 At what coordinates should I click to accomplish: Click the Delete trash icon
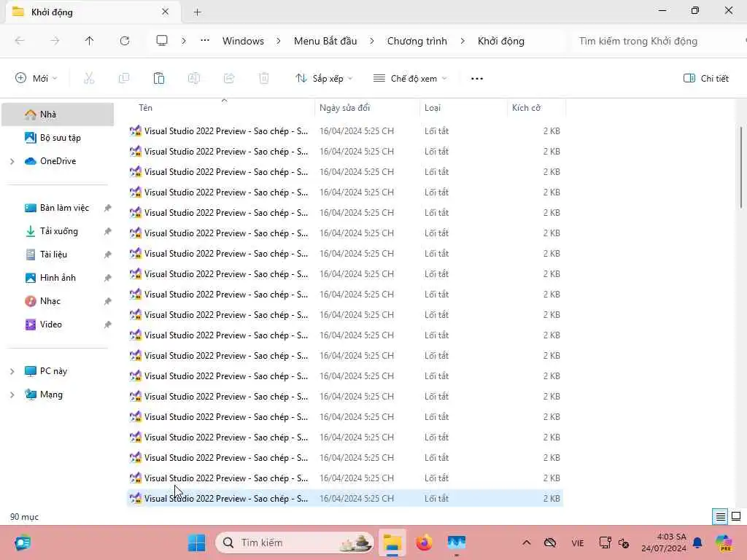264,78
